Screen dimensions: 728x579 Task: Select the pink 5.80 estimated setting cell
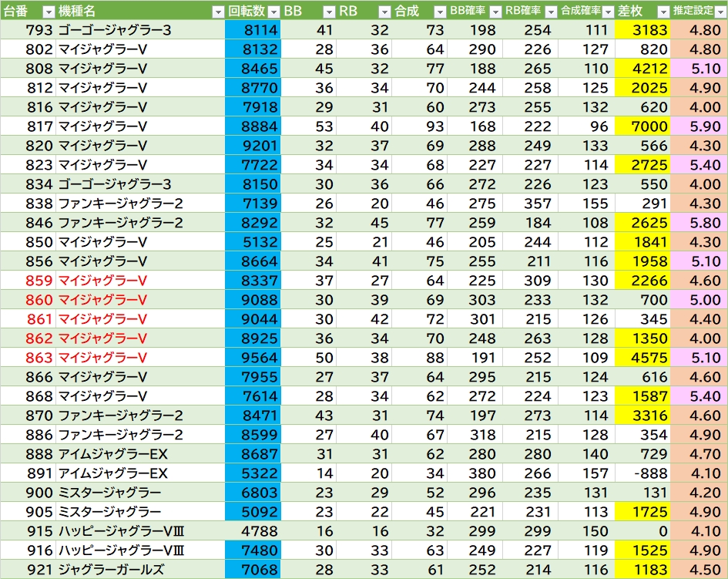pos(699,223)
